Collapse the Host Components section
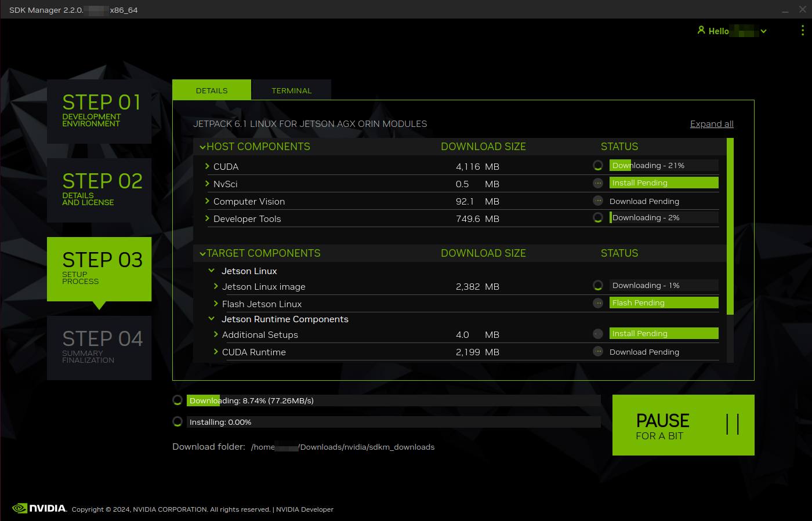812x521 pixels. 202,147
